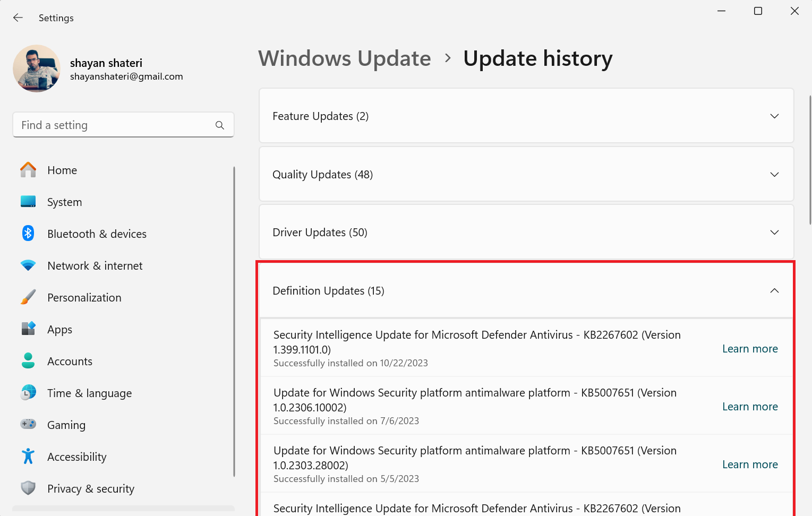This screenshot has height=516, width=812.
Task: Click the System monitor icon
Action: coord(28,202)
